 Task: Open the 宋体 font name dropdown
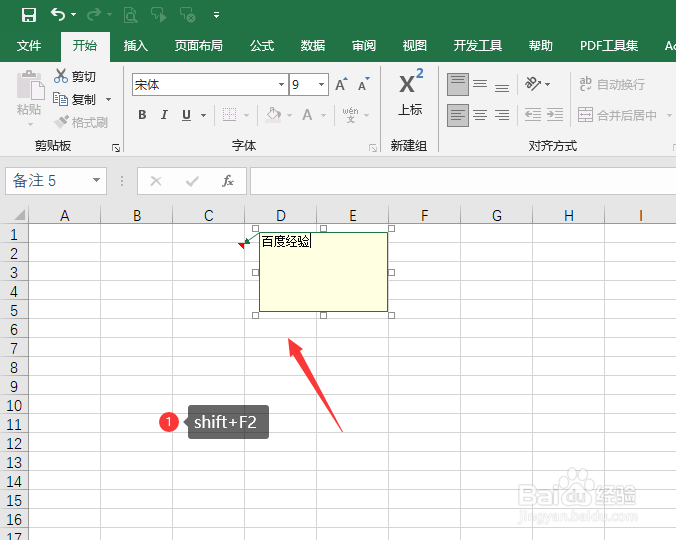[282, 84]
